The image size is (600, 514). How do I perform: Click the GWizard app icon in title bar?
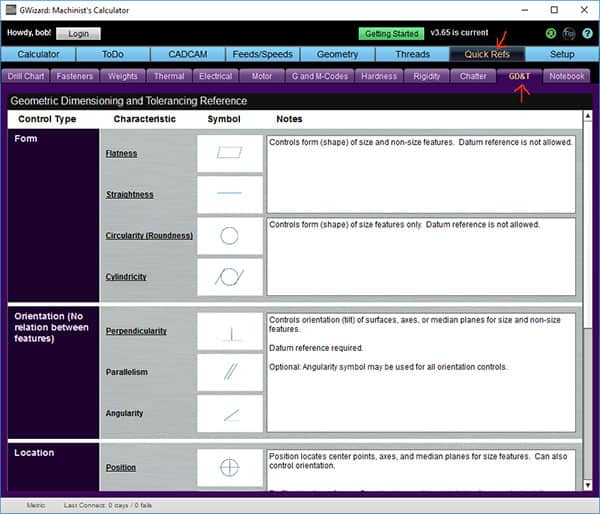[x=11, y=10]
